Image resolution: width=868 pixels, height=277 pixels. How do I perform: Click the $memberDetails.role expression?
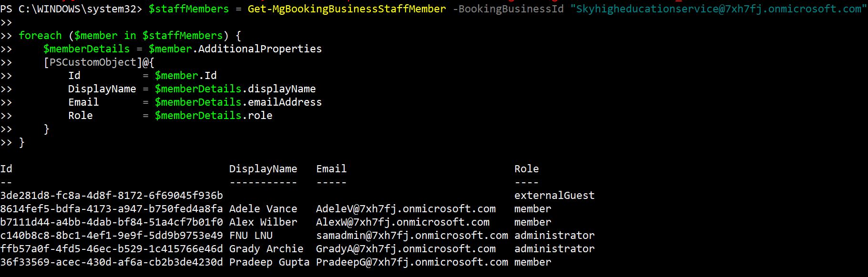click(x=214, y=115)
